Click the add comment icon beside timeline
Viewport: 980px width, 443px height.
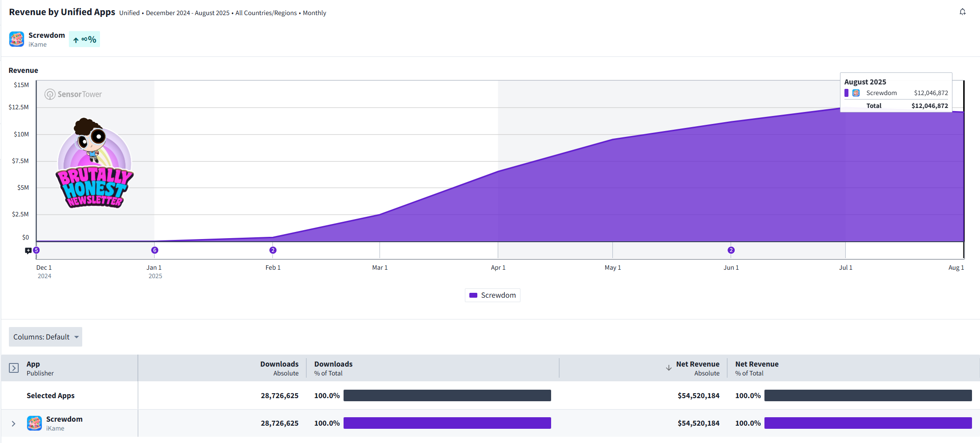28,251
